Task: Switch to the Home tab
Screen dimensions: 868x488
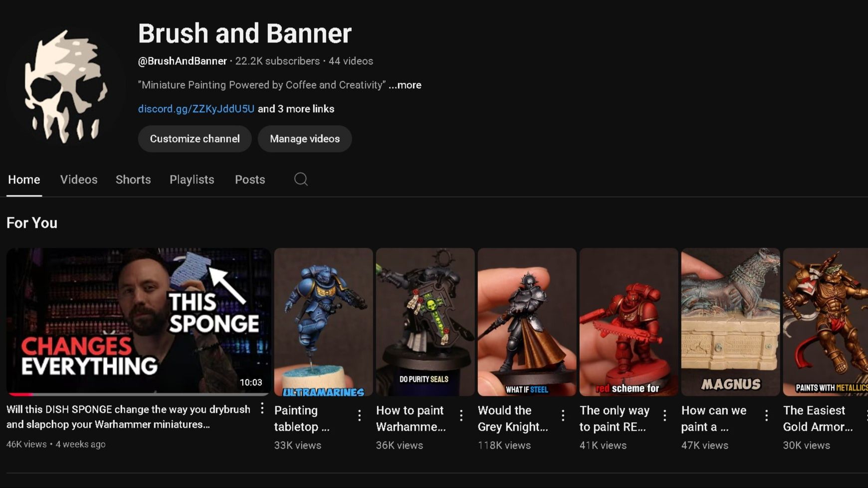Action: click(x=24, y=180)
